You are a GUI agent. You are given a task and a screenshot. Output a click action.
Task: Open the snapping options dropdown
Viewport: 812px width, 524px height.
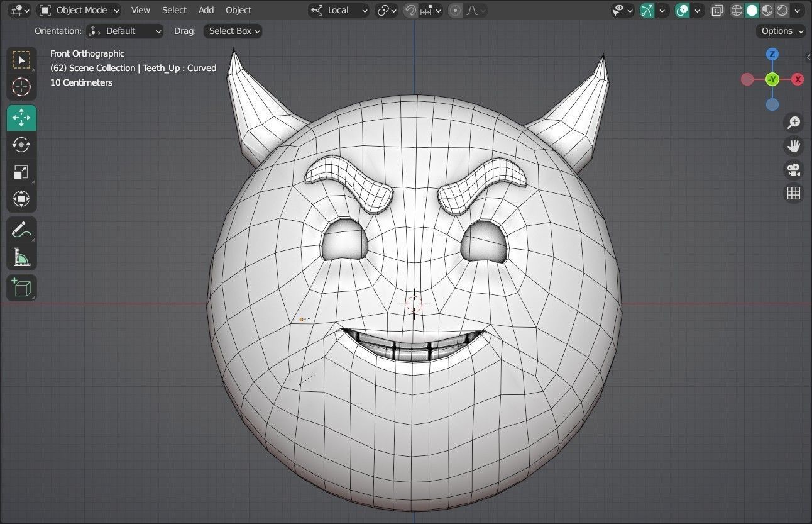coord(431,10)
